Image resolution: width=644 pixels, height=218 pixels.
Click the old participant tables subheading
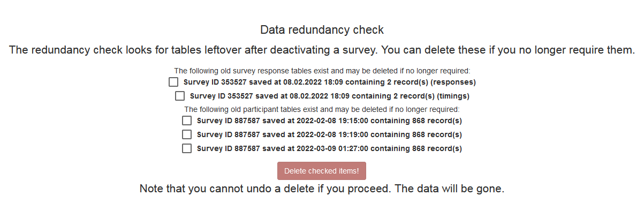pos(322,109)
